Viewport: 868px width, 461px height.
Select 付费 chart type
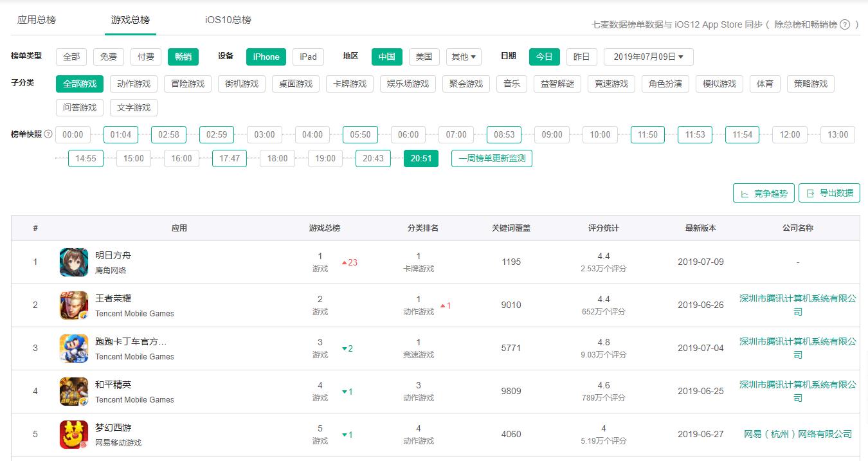(x=146, y=57)
